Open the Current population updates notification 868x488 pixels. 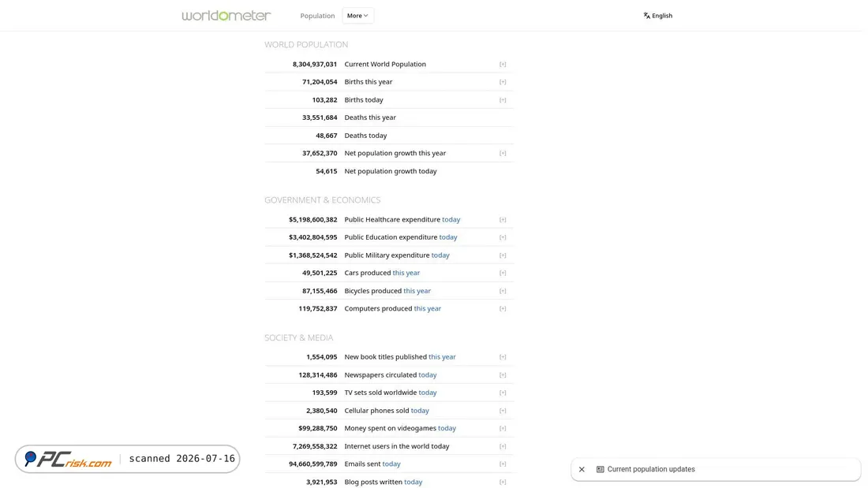pyautogui.click(x=716, y=469)
